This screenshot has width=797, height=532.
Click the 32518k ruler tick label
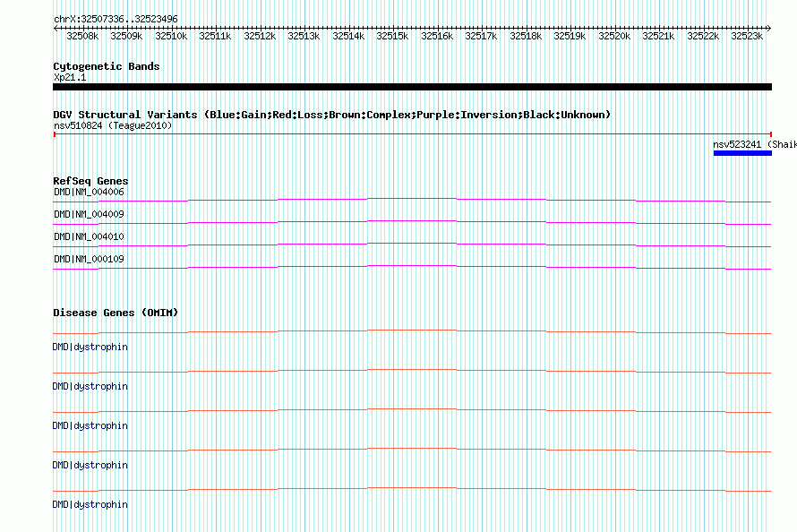pyautogui.click(x=526, y=37)
